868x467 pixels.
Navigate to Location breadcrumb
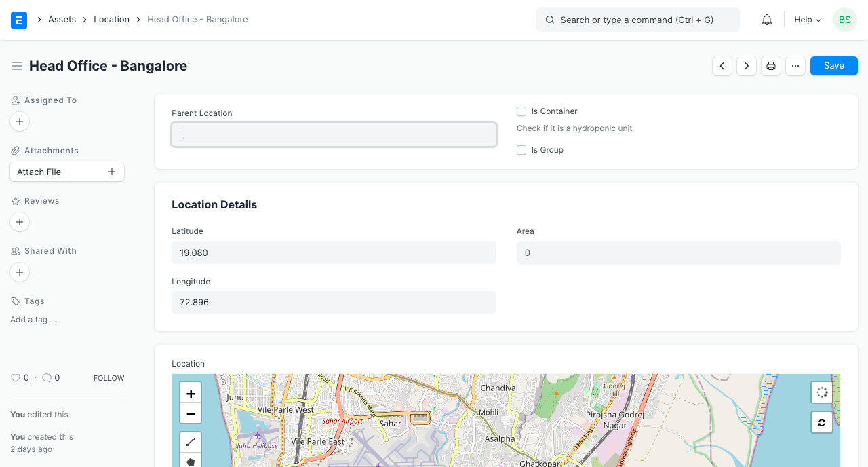111,20
